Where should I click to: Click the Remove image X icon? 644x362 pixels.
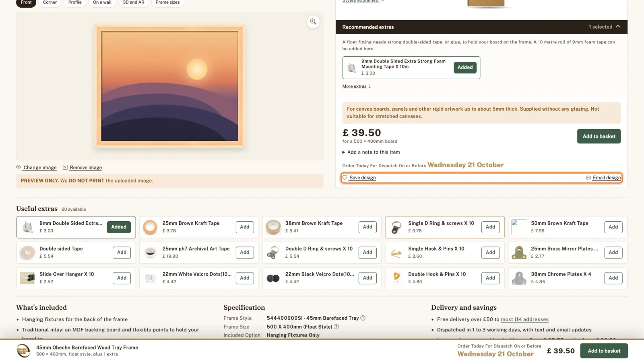tap(65, 167)
